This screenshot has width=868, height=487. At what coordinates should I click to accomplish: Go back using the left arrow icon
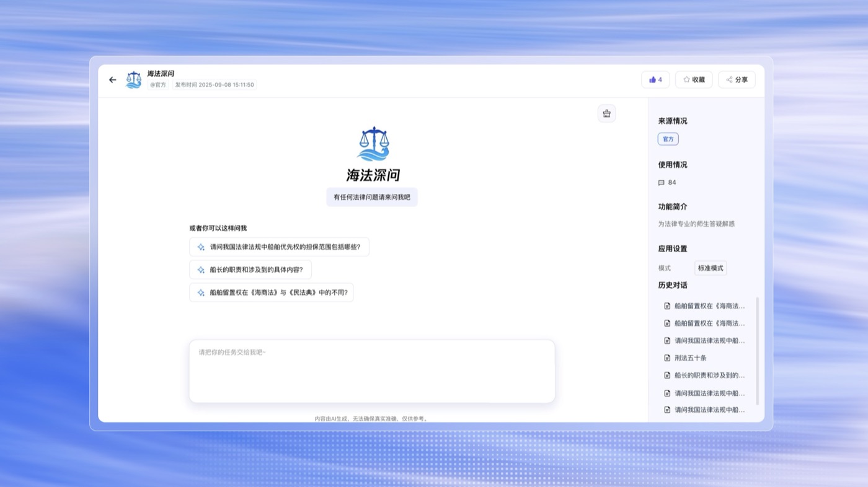pos(112,80)
